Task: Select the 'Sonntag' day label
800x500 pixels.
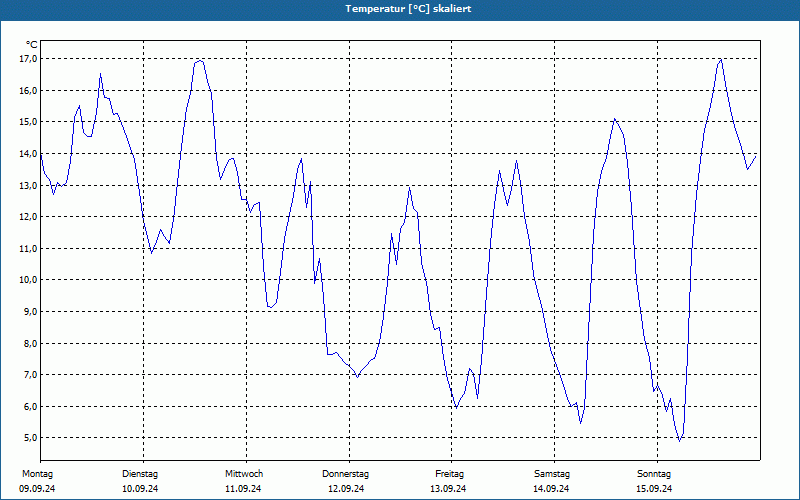Action: pyautogui.click(x=654, y=474)
